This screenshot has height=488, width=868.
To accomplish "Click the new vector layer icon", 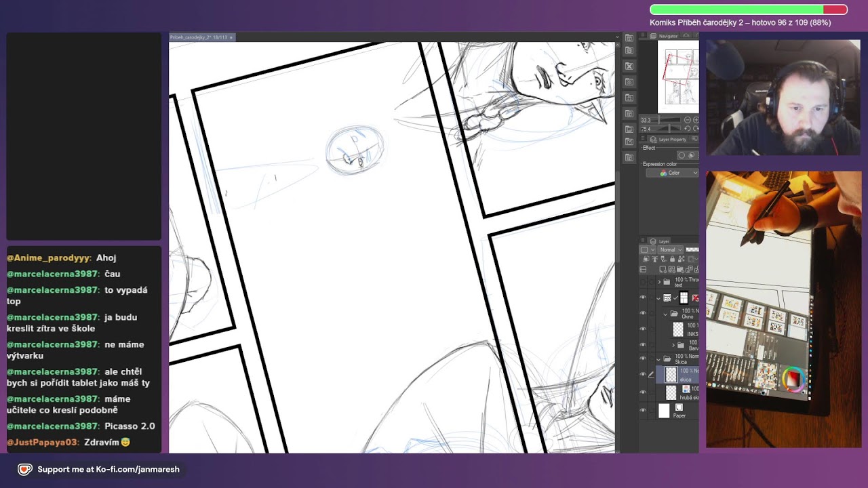I will coord(672,269).
